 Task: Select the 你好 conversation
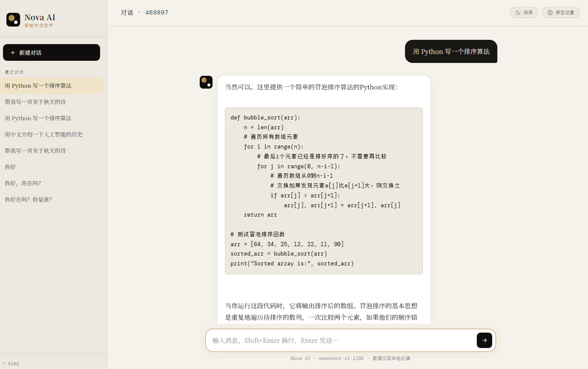point(10,167)
